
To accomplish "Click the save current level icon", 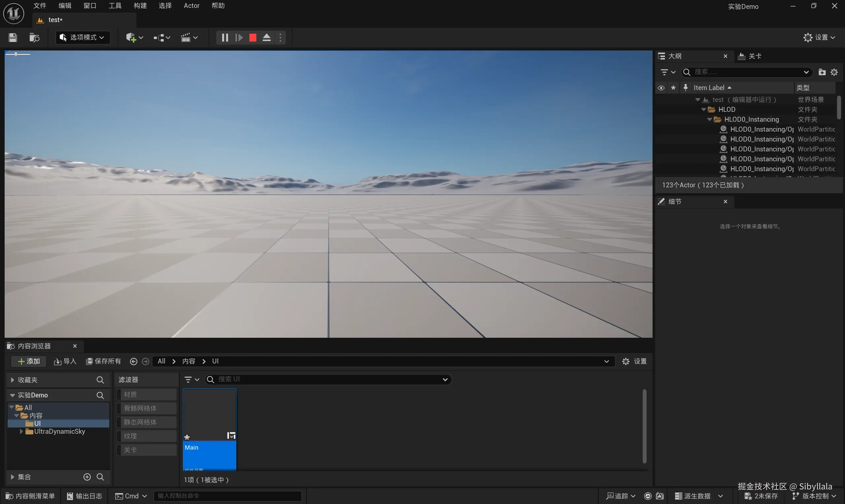I will tap(13, 37).
